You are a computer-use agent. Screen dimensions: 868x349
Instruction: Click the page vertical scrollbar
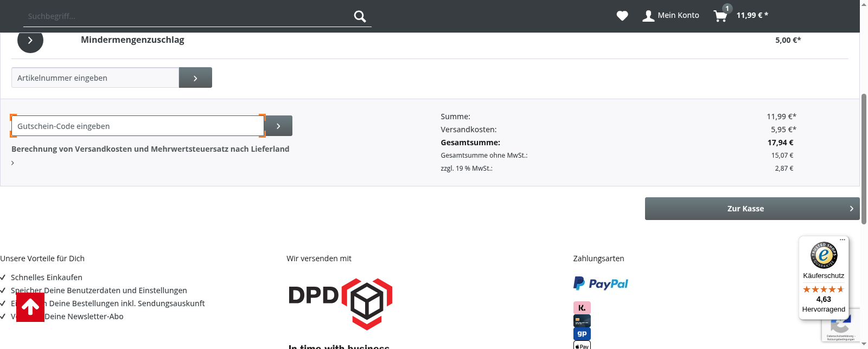tap(864, 157)
